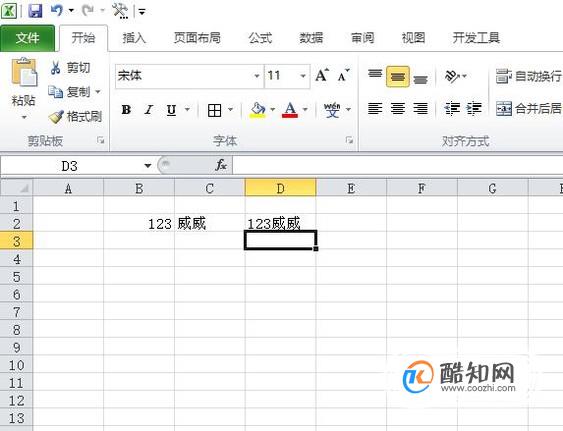Open the font name dropdown (宋体)

(257, 76)
